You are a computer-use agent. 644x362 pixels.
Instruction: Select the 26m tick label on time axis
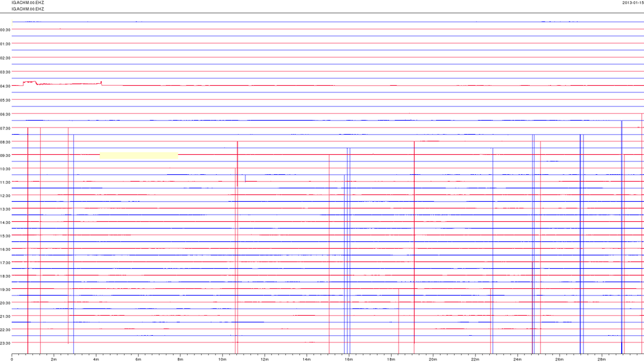pos(559,359)
